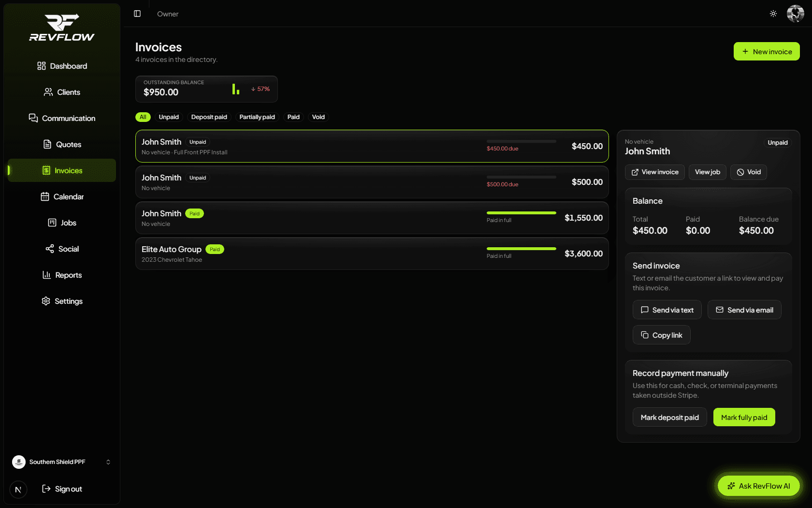This screenshot has height=508, width=812.
Task: Select Invoices in the sidebar
Action: tap(62, 170)
